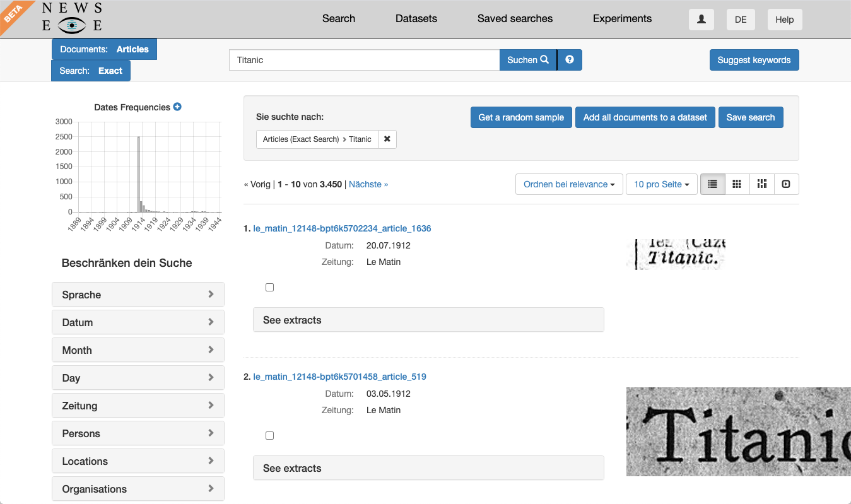Expand Dates Frequencies with the plus icon
This screenshot has width=851, height=504.
pyautogui.click(x=177, y=107)
